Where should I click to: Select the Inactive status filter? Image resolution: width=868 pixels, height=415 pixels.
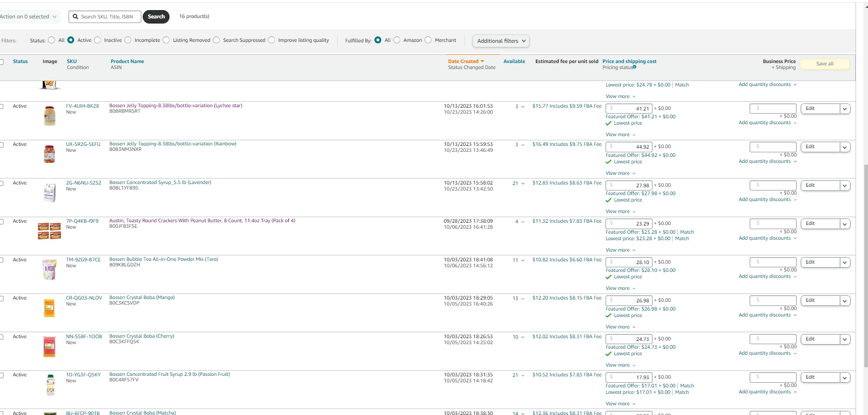(x=98, y=40)
